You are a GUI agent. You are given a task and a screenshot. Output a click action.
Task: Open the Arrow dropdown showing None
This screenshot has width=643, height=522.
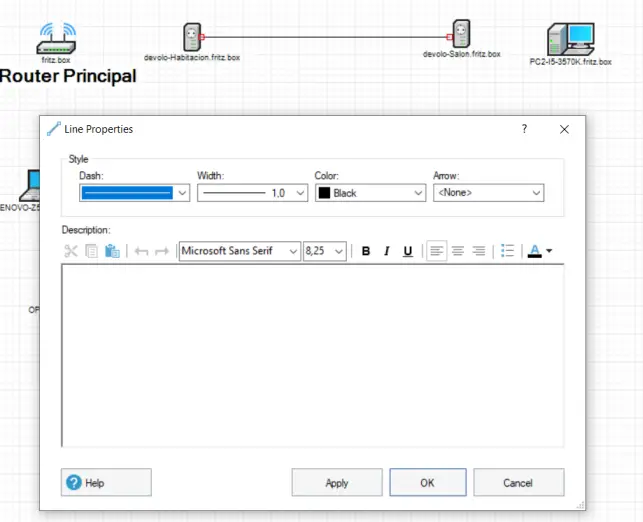pos(488,193)
